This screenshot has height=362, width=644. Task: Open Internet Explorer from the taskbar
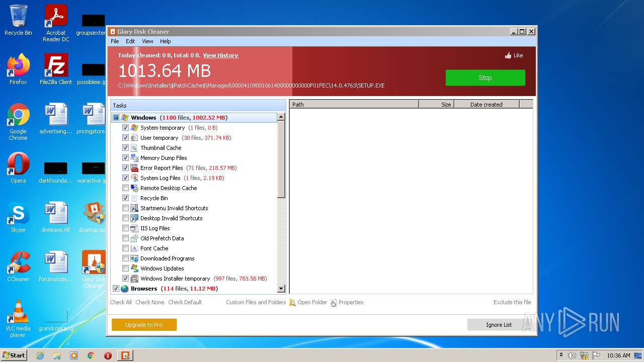[40, 355]
